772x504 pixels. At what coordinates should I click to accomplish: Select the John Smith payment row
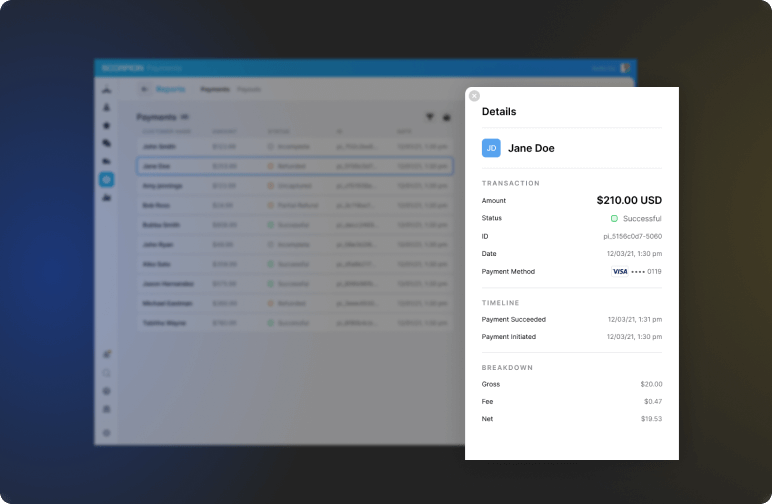pyautogui.click(x=295, y=147)
